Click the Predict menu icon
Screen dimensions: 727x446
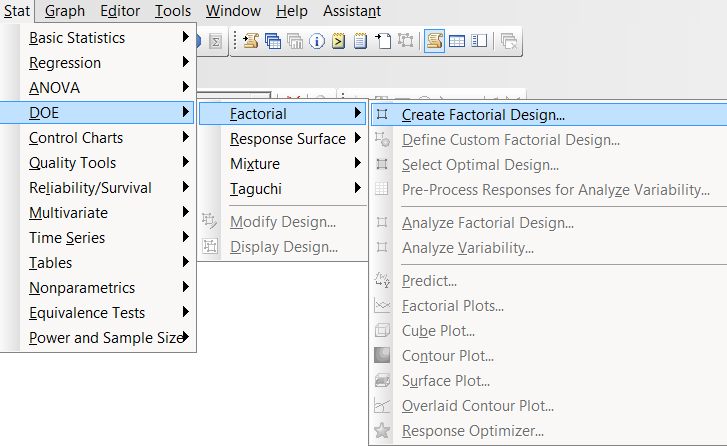click(x=382, y=280)
